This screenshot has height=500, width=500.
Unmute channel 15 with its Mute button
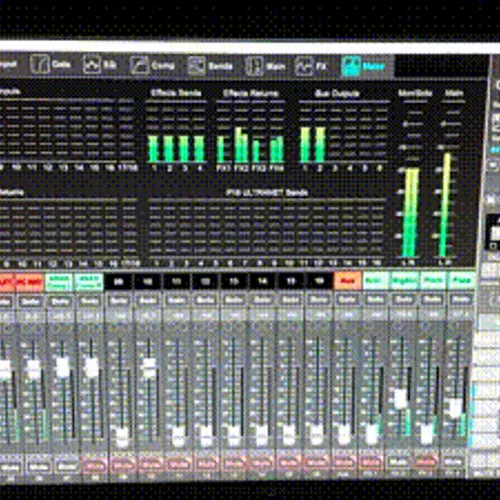pyautogui.click(x=289, y=464)
